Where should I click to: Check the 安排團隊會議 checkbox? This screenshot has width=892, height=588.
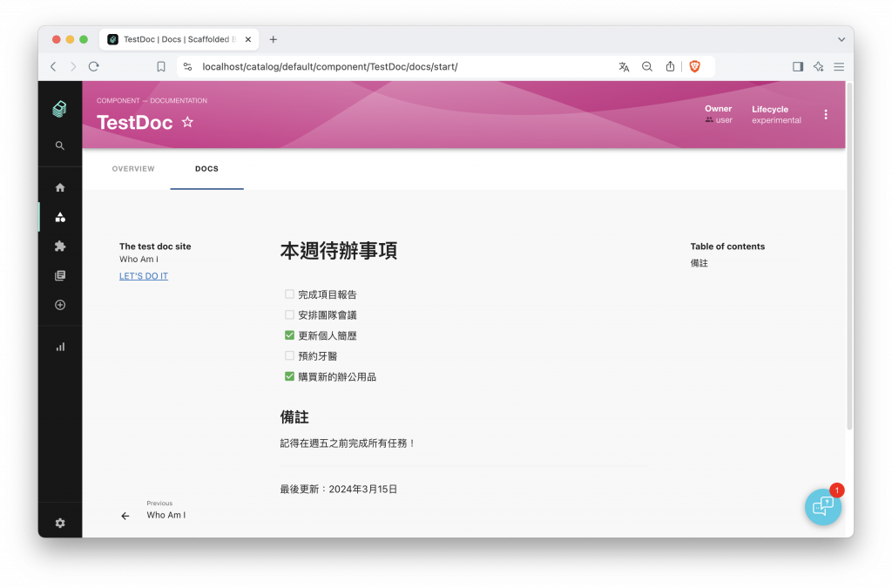pyautogui.click(x=289, y=314)
